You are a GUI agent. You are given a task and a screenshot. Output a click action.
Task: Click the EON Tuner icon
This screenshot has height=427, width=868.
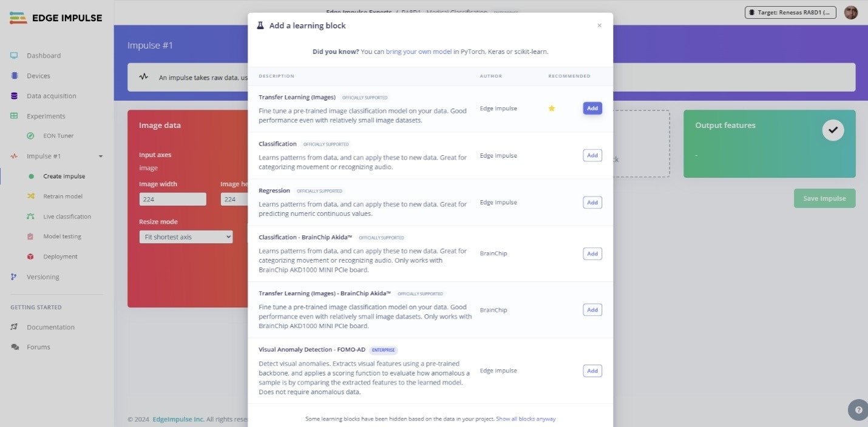point(30,136)
